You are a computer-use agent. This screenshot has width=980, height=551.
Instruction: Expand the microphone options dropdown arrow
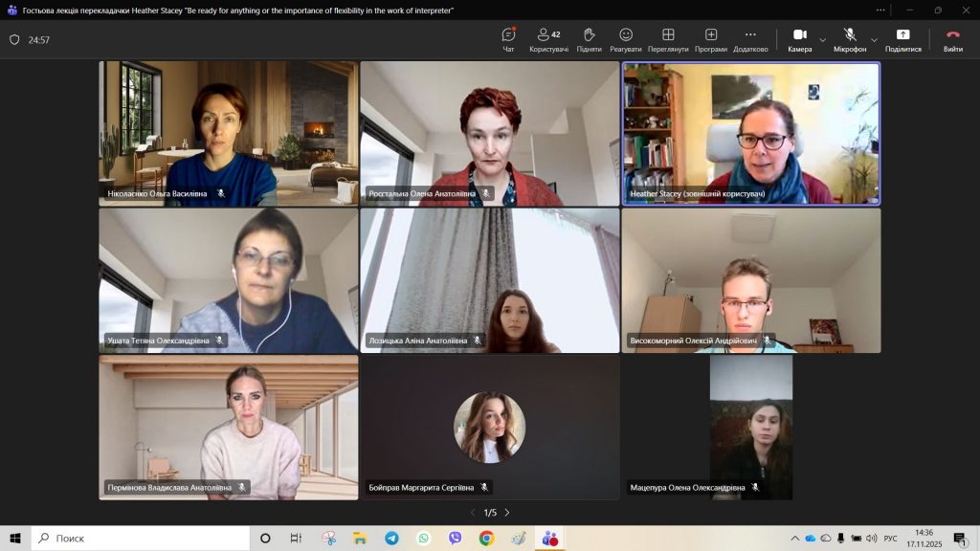click(874, 40)
